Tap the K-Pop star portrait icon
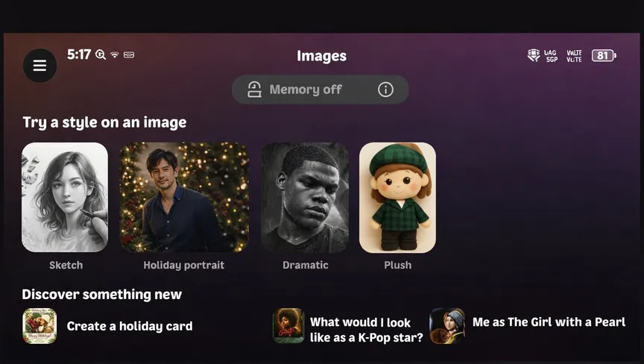Viewport: 644px width, 364px height. [x=288, y=326]
